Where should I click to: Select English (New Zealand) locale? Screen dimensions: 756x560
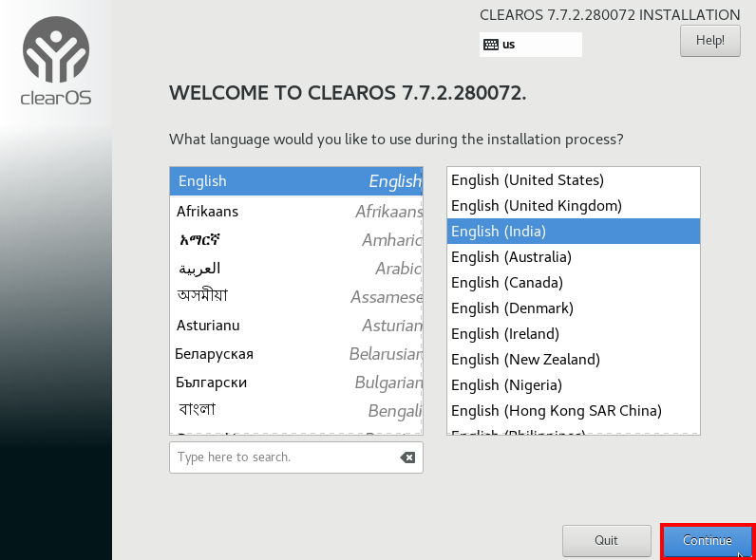pyautogui.click(x=574, y=360)
